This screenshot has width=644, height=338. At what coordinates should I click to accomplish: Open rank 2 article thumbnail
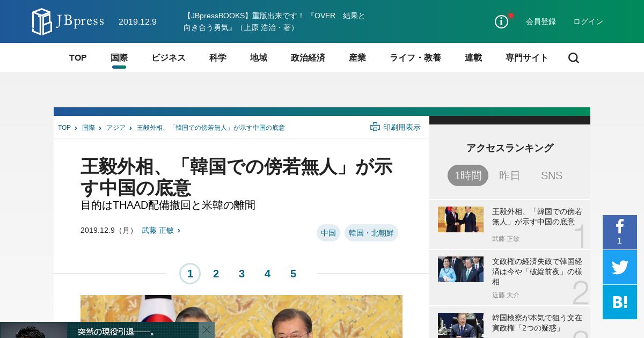(460, 269)
